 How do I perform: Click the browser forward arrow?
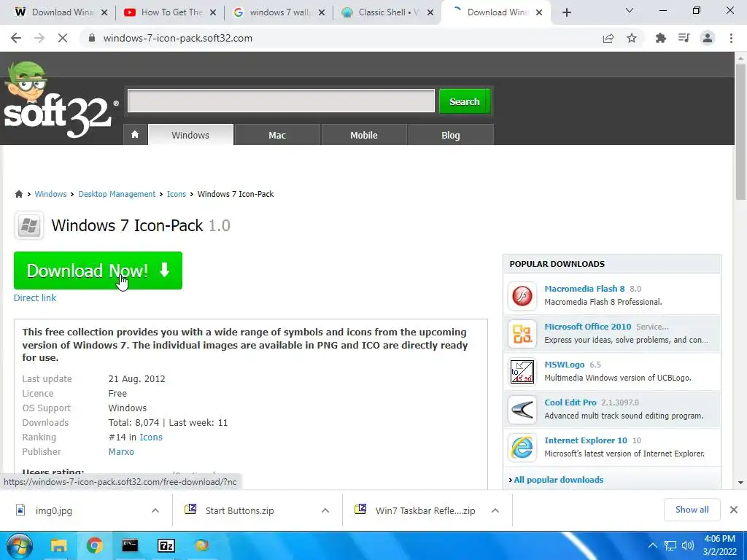click(x=39, y=38)
